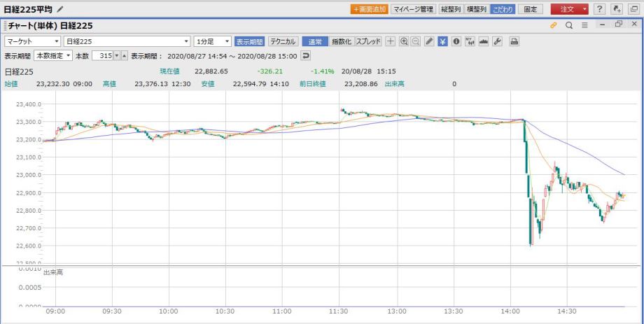Open chart settings wrench icon
This screenshot has width=644, height=324.
point(497,41)
